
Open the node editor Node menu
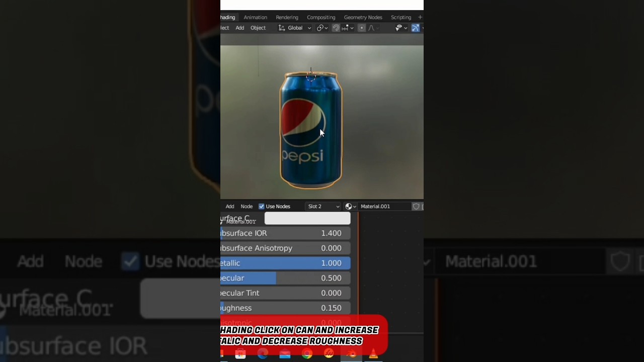coord(247,206)
